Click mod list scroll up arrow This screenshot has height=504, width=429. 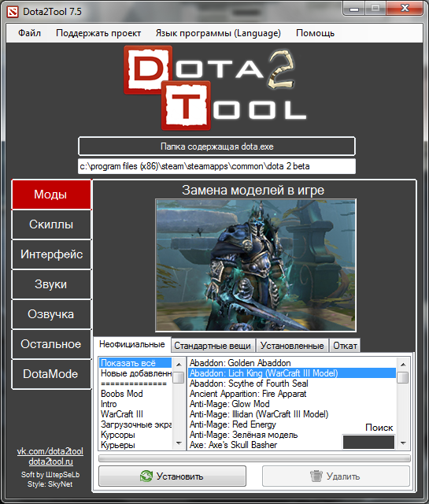click(403, 364)
